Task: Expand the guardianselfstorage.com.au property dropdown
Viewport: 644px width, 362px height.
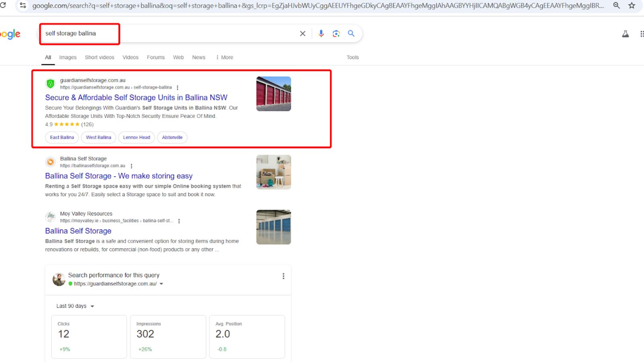Action: [x=161, y=284]
